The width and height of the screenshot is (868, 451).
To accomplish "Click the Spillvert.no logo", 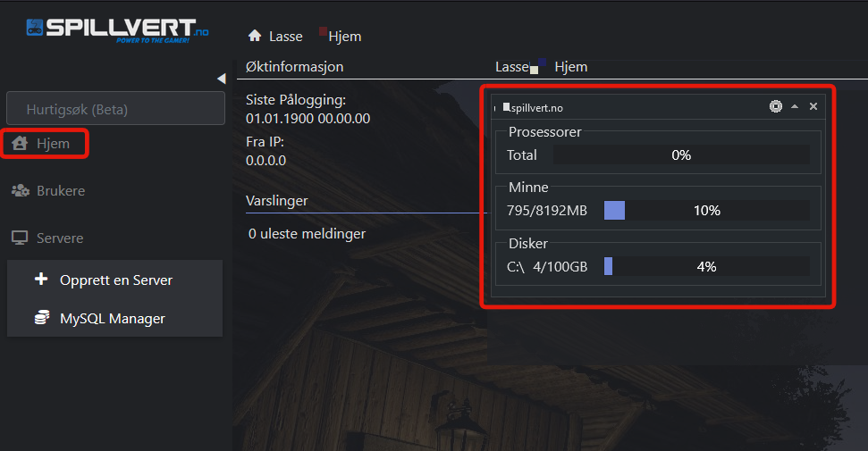I will [x=117, y=30].
